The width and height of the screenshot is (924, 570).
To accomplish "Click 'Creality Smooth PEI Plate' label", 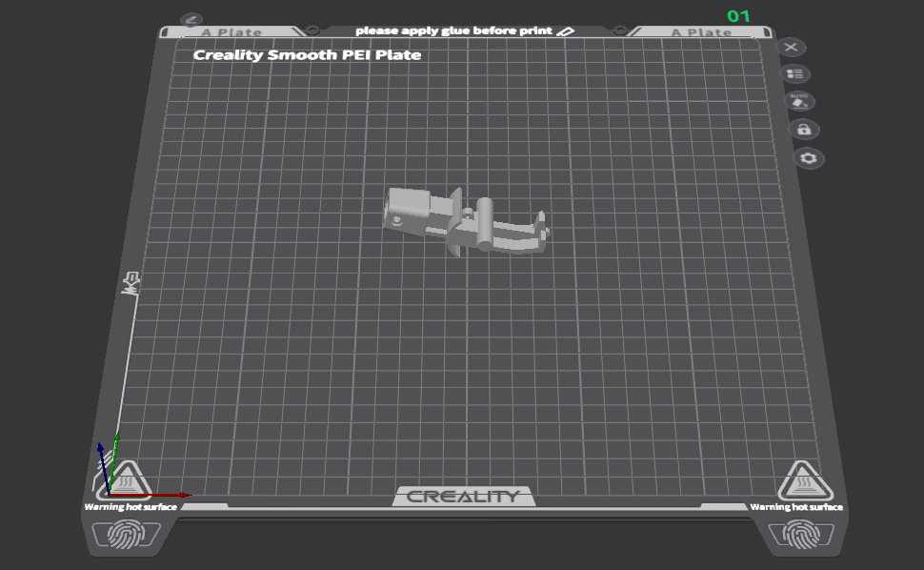I will pos(307,55).
